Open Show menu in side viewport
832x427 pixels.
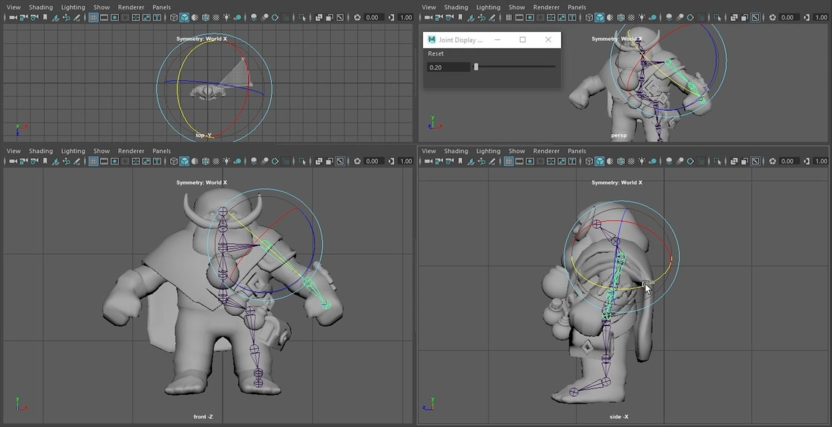coord(517,151)
